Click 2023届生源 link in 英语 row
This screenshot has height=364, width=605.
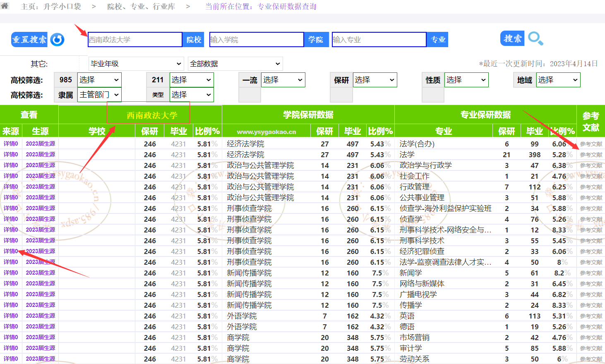(x=41, y=316)
